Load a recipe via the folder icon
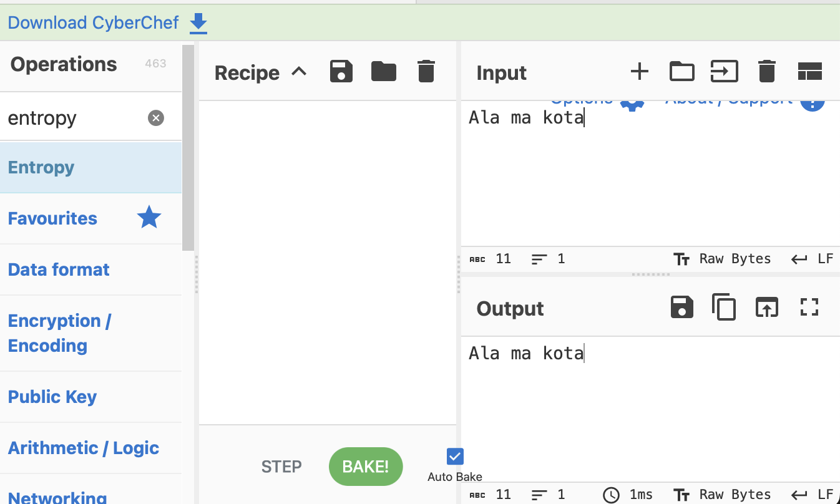Viewport: 840px width, 504px height. [383, 72]
